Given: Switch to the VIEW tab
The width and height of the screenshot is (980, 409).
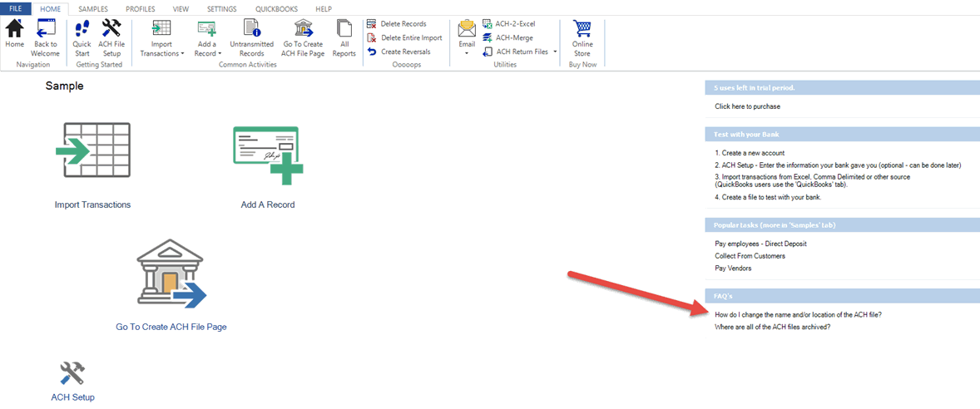Looking at the screenshot, I should (x=181, y=9).
